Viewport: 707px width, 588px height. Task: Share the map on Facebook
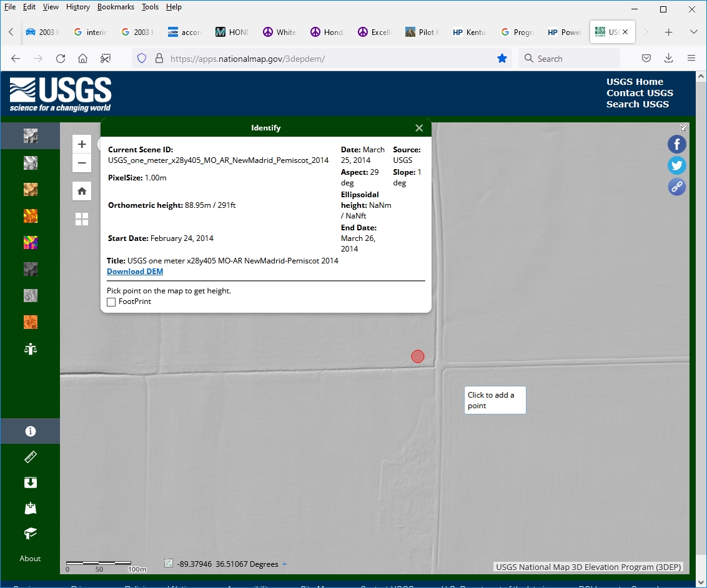677,145
